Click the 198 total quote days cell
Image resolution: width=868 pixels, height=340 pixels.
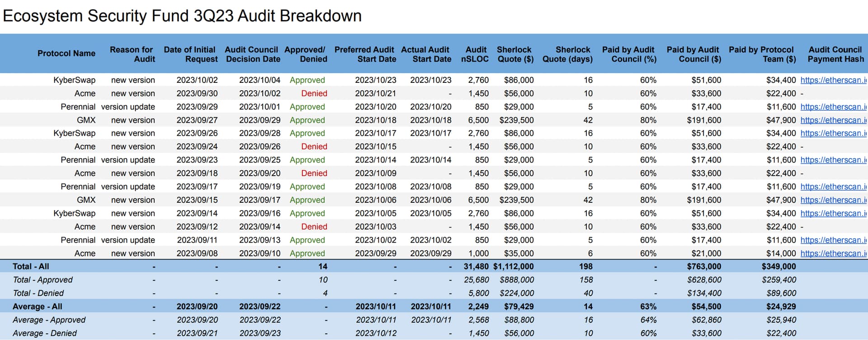[586, 267]
